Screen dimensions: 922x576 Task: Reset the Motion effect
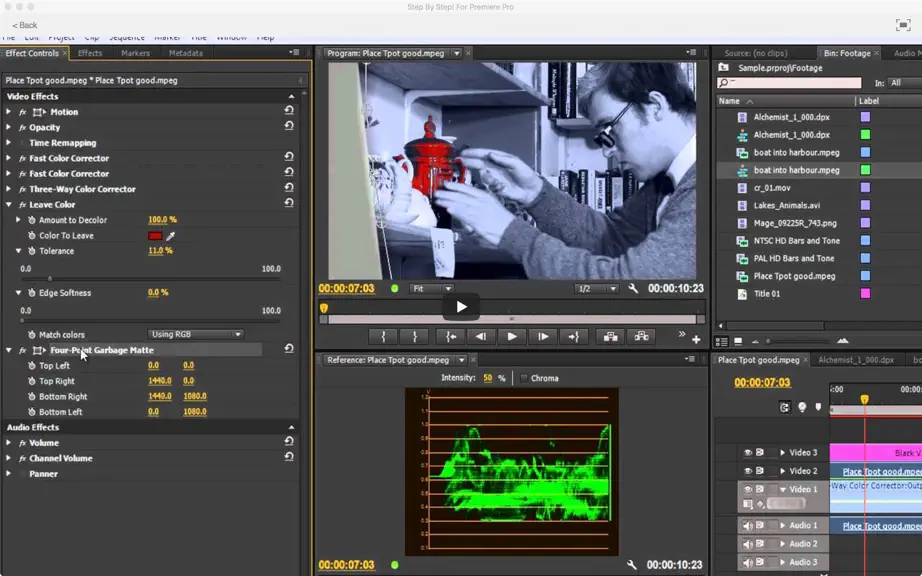coord(289,110)
